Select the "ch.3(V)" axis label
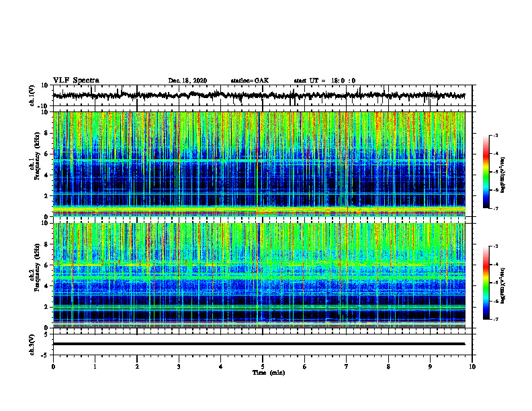The width and height of the screenshot is (532, 411). pos(32,345)
